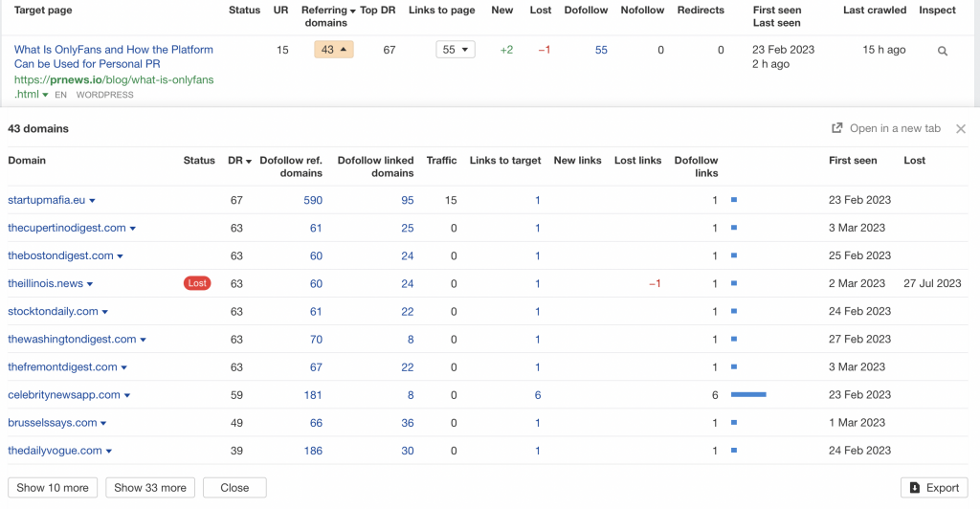
Task: Click the dofollow links bar for celebritynewsapp.com
Action: point(748,395)
